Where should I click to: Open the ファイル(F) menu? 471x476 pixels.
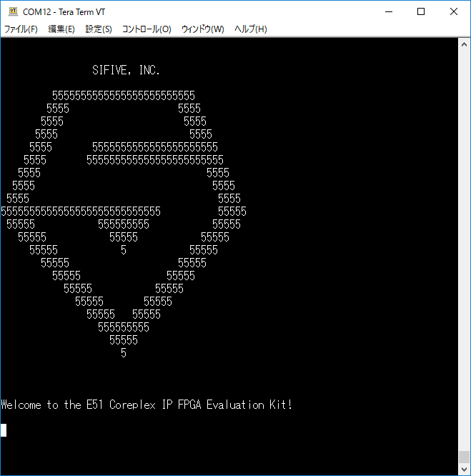click(x=21, y=29)
